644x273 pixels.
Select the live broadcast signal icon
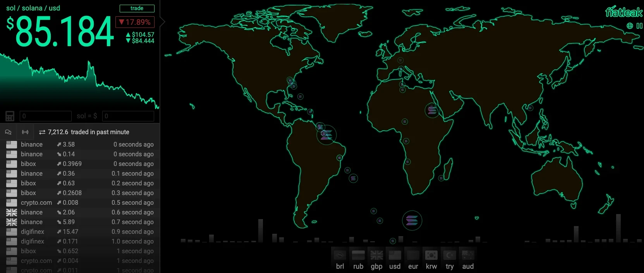coord(25,132)
